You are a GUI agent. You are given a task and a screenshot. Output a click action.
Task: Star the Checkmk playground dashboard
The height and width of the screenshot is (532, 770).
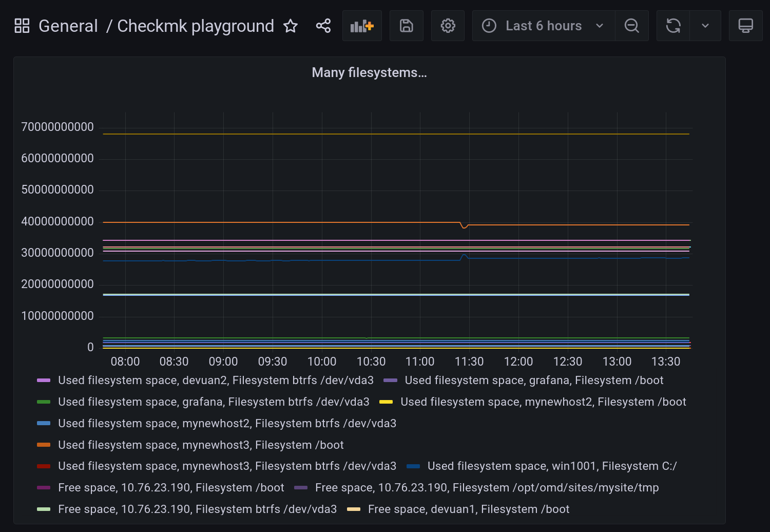tap(291, 26)
